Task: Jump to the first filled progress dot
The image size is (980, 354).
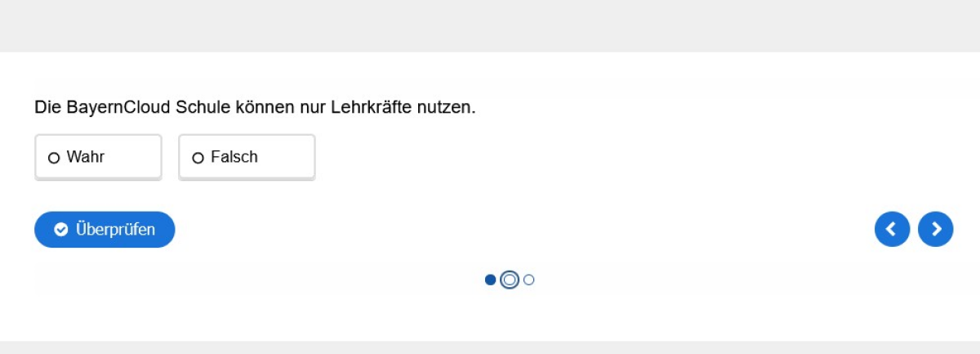Action: pos(490,280)
